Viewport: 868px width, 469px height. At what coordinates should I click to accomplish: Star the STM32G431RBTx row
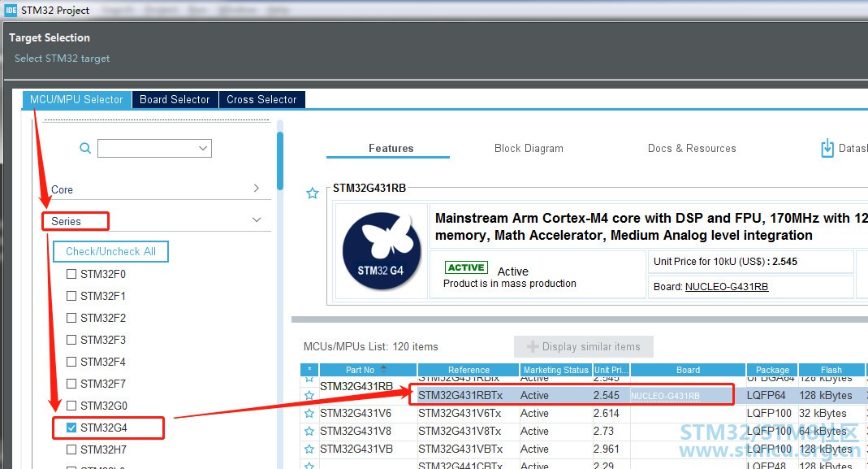(309, 395)
